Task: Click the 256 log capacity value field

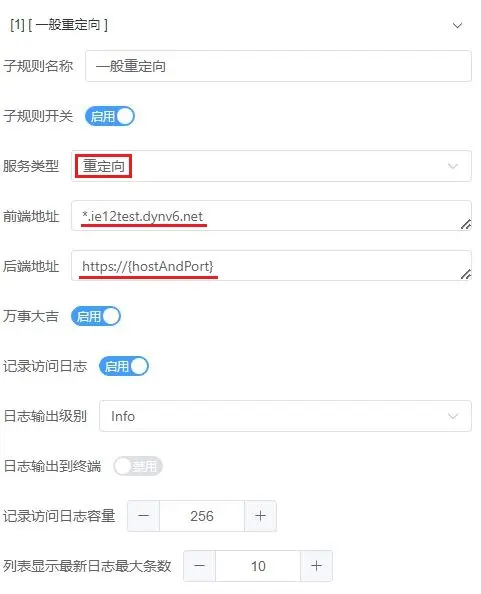Action: coord(202,516)
